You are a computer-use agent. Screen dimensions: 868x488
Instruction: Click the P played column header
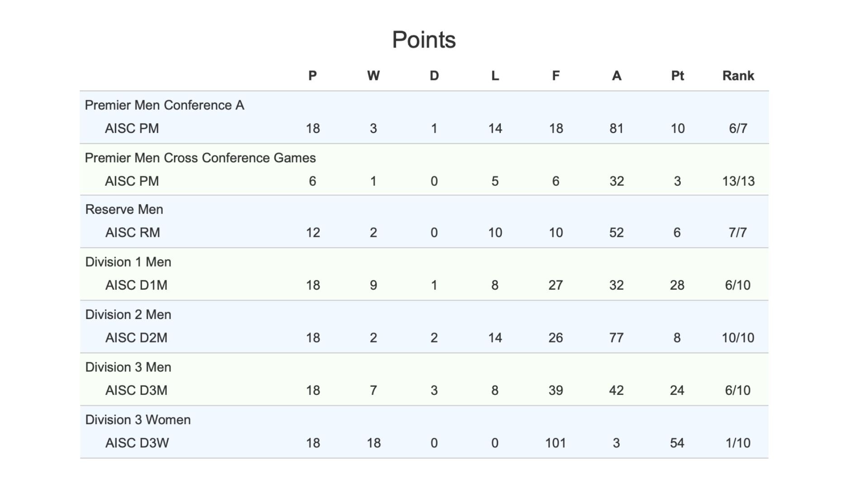point(312,75)
